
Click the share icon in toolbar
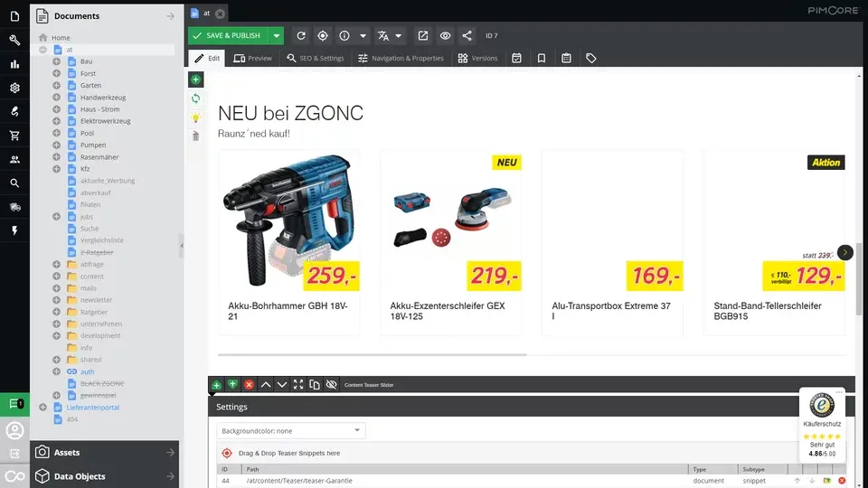[467, 35]
